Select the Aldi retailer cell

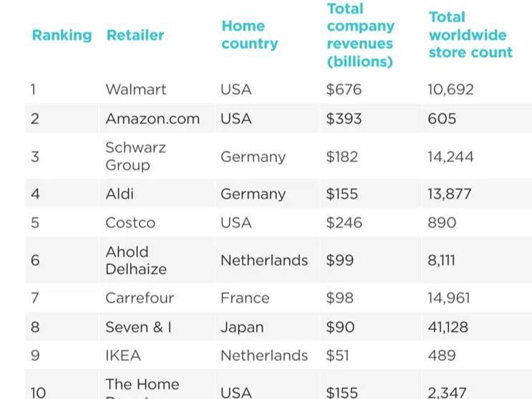[120, 194]
